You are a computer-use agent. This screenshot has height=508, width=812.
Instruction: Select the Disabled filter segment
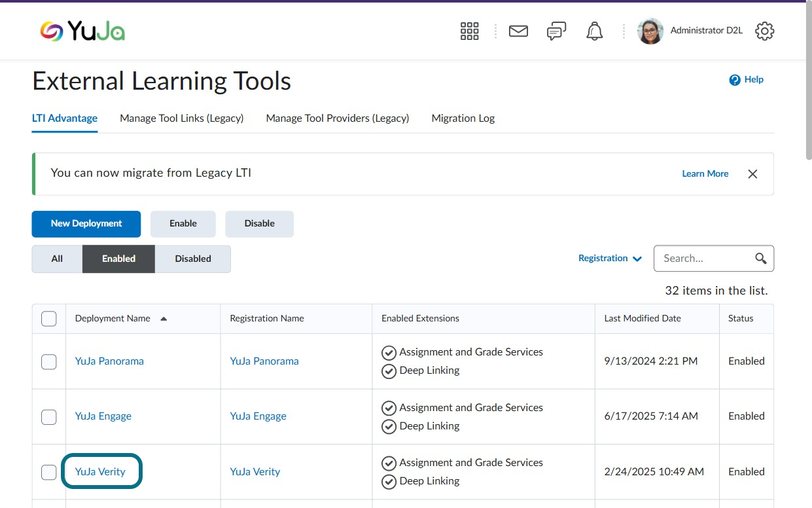[x=193, y=259]
